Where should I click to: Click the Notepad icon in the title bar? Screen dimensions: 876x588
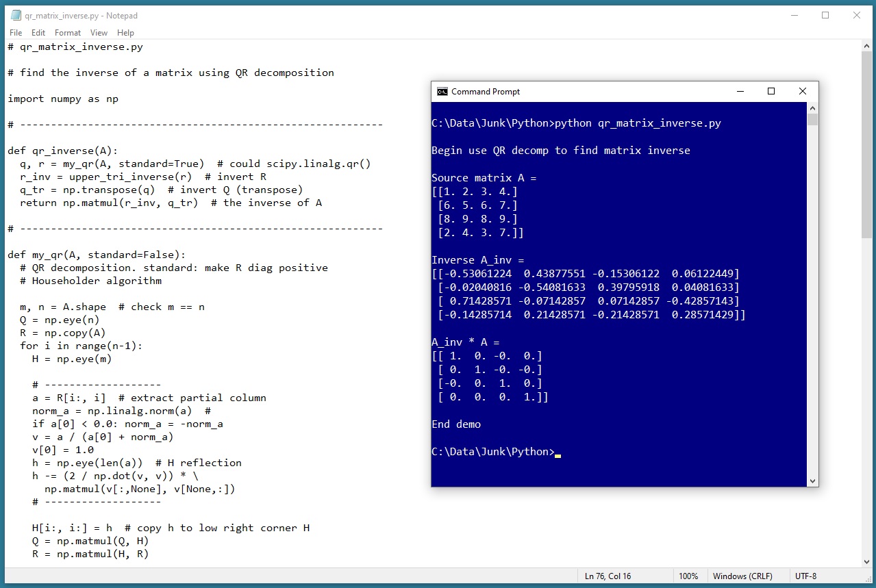[x=15, y=16]
